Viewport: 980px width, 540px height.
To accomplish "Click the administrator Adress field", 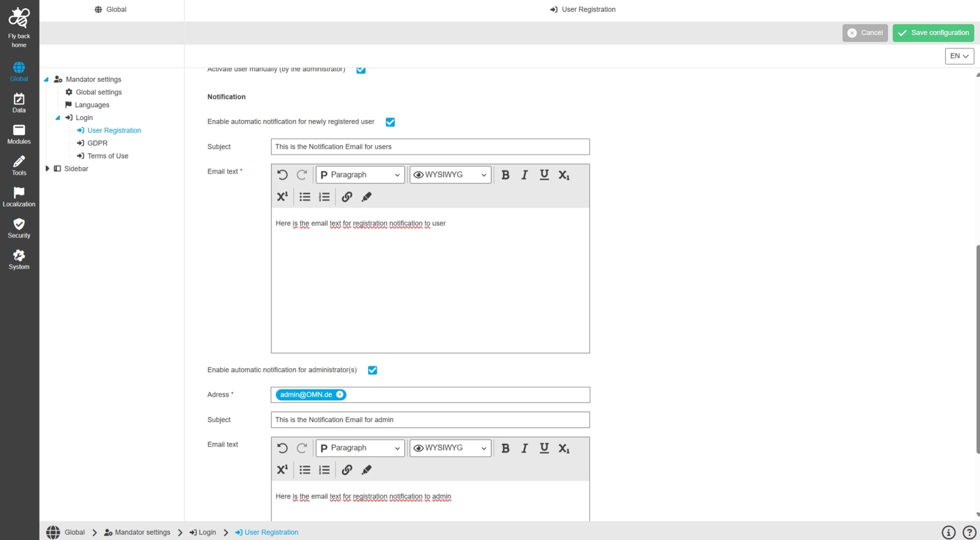I will point(430,395).
